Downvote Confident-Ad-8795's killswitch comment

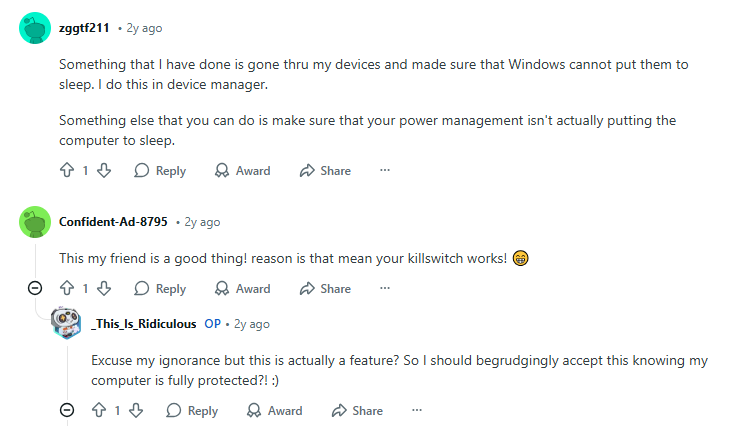click(x=104, y=289)
